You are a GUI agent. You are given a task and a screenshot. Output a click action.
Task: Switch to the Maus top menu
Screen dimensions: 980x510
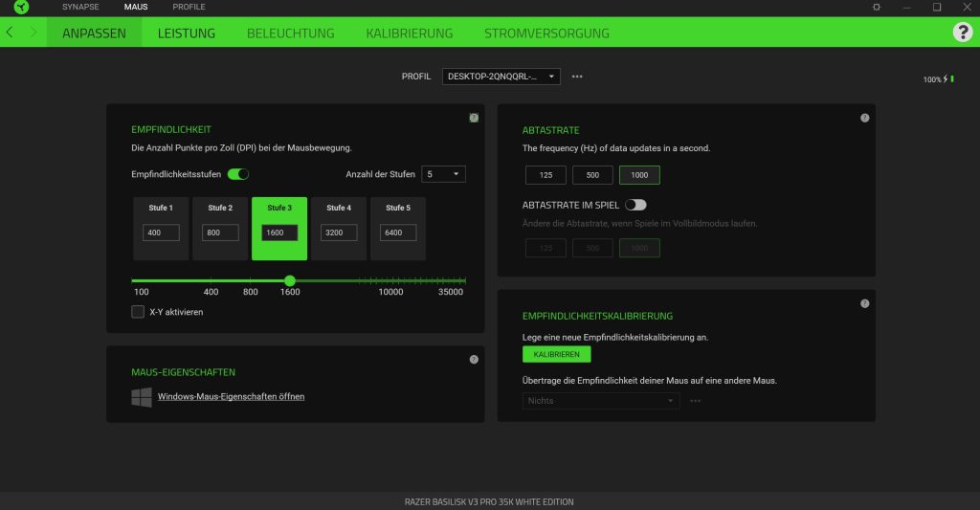point(136,7)
